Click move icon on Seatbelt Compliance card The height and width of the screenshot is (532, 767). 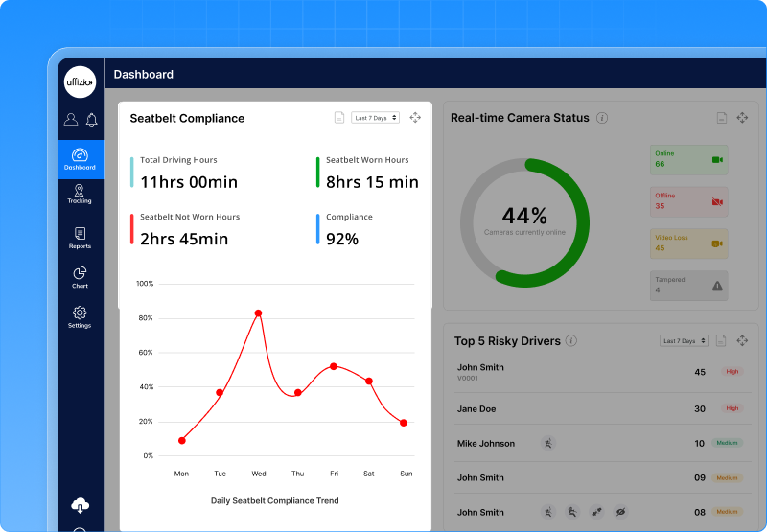tap(415, 118)
